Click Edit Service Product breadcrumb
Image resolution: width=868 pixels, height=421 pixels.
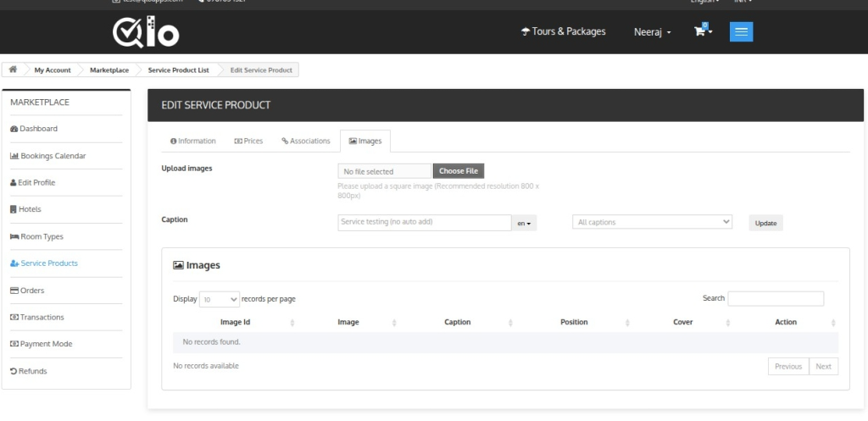tap(261, 70)
